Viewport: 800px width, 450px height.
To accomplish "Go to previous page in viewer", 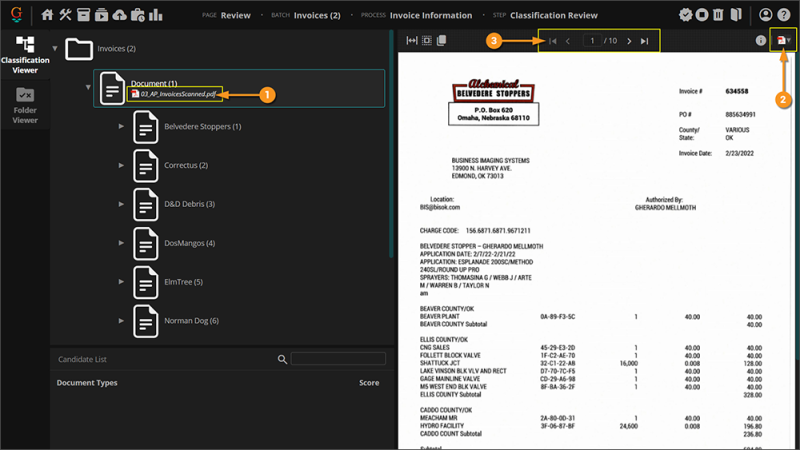I will click(568, 41).
